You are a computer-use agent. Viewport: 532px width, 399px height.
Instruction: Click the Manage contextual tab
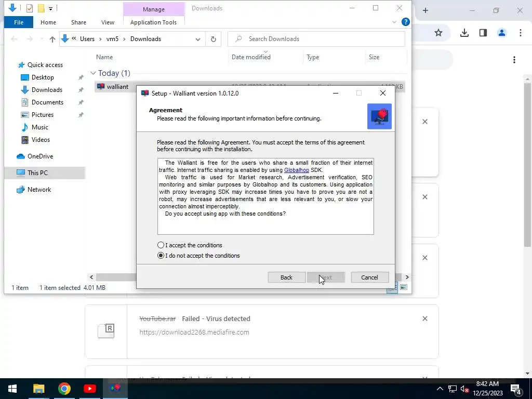154,9
